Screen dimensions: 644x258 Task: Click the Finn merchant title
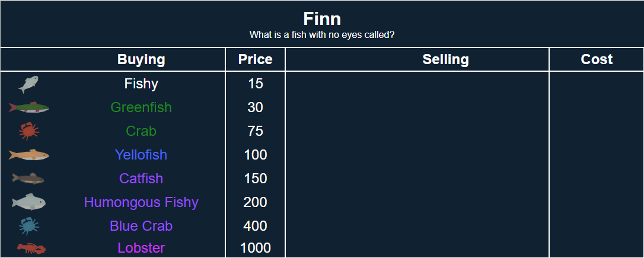click(x=322, y=18)
